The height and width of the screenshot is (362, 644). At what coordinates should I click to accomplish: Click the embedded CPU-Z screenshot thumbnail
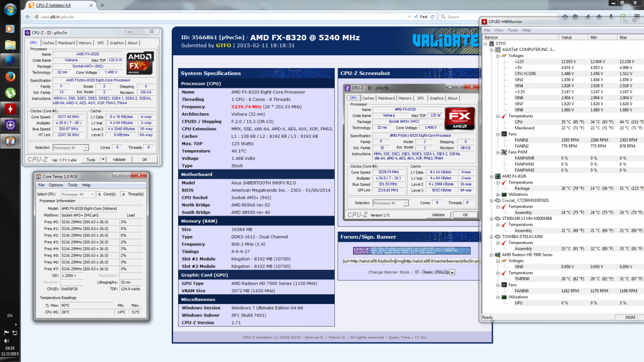411,151
